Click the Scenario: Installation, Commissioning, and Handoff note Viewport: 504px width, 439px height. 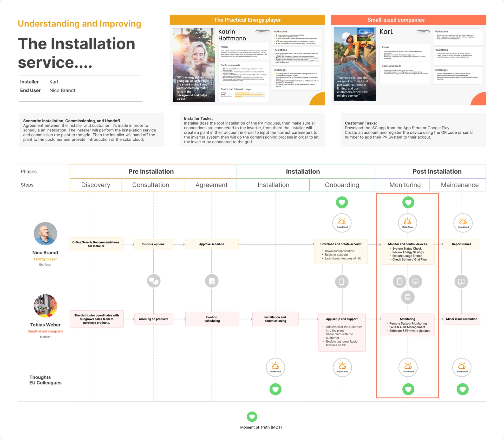(92, 130)
